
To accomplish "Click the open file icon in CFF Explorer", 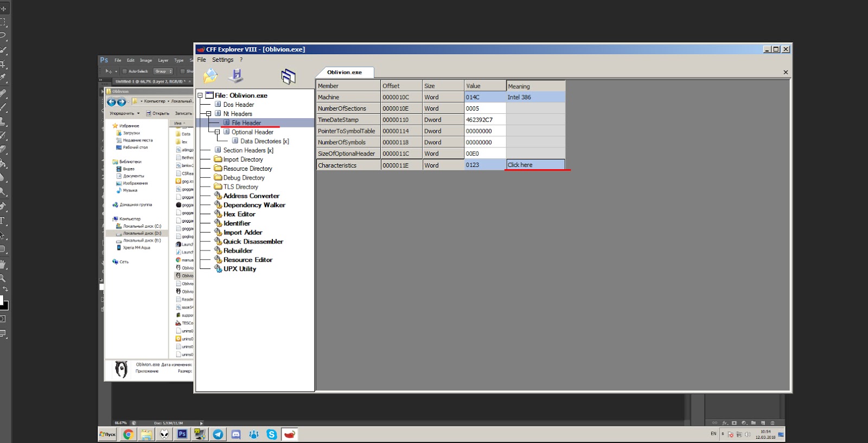I will point(210,76).
